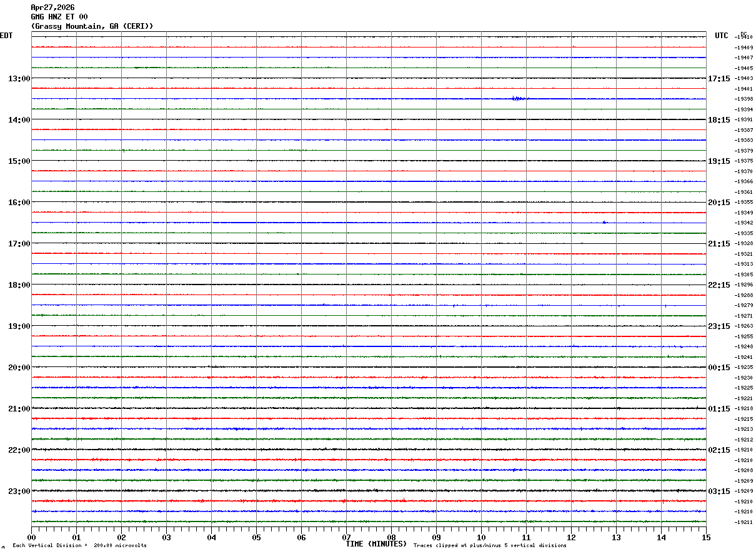756x554 pixels.
Task: Click the Each Vertical Division scale note
Action: pos(79,546)
